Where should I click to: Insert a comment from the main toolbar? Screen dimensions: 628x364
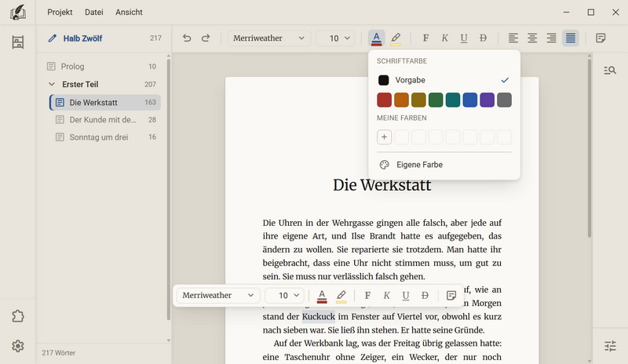point(601,38)
